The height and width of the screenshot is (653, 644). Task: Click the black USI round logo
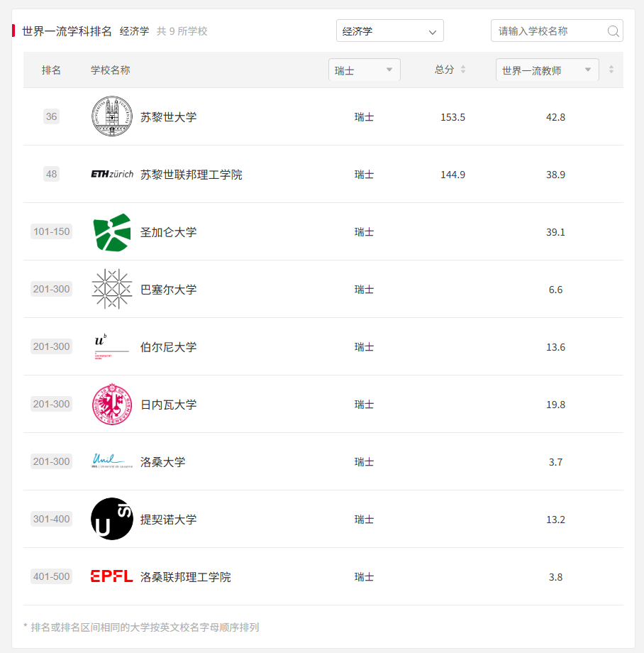click(112, 519)
